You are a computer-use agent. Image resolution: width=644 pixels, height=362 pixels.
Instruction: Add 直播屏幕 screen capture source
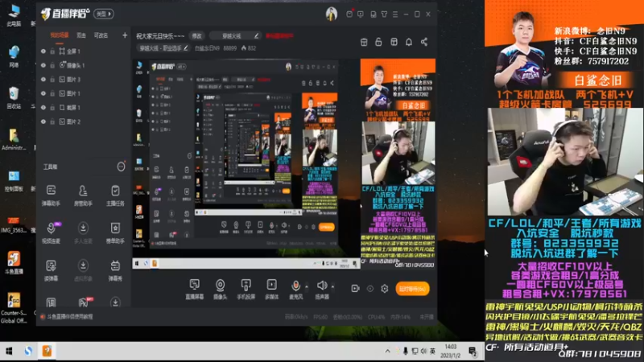tap(194, 289)
